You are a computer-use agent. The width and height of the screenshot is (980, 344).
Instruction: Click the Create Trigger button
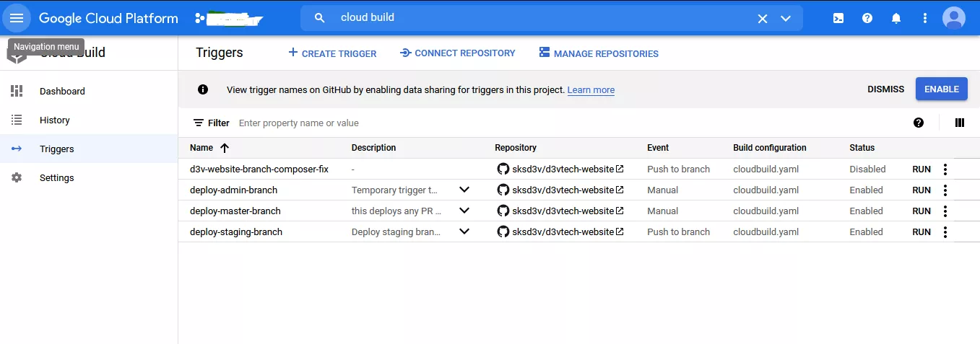tap(332, 53)
